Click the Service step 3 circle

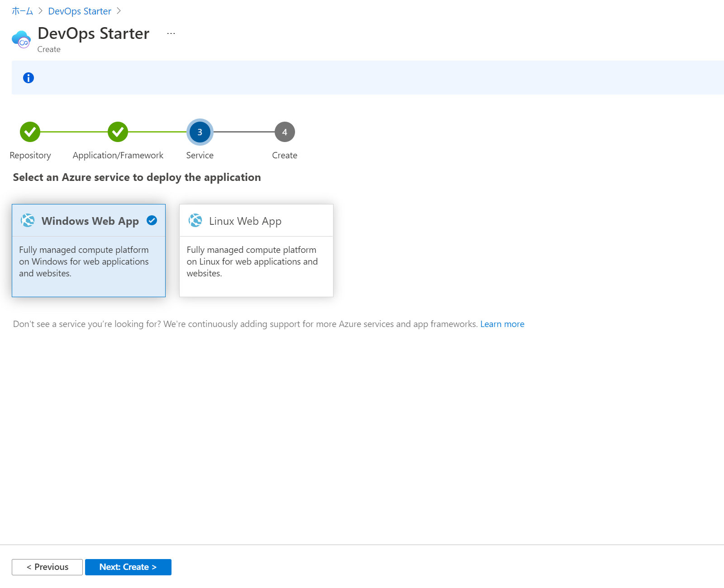point(200,132)
